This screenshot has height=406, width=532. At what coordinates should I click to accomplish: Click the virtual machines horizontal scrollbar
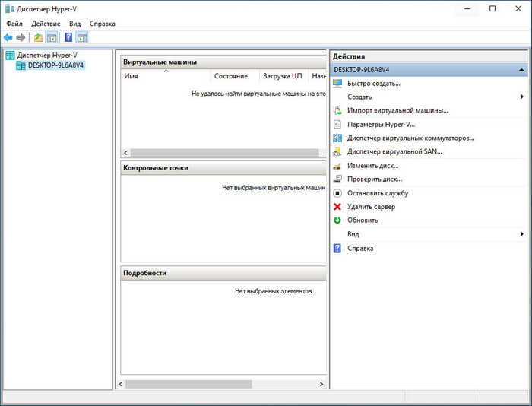pos(224,153)
